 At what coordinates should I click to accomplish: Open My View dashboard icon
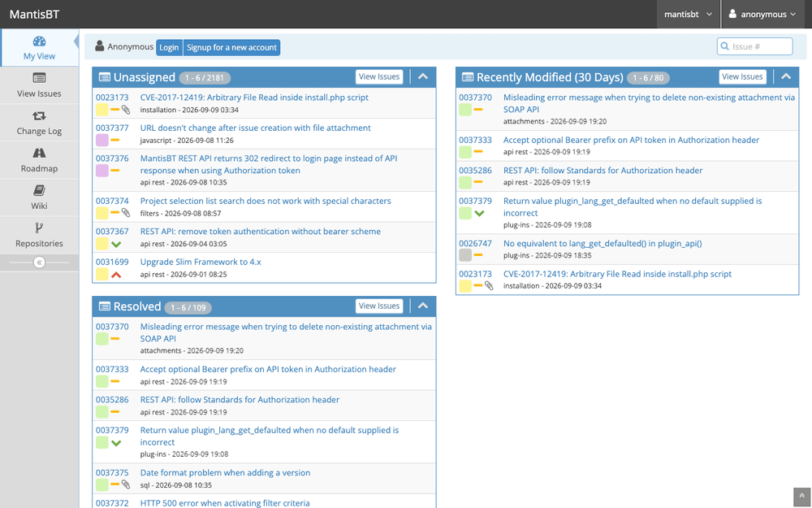tap(39, 41)
